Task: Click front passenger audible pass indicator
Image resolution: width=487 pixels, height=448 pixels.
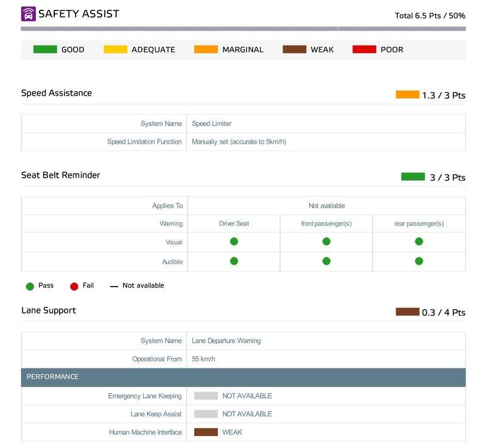Action: point(326,261)
